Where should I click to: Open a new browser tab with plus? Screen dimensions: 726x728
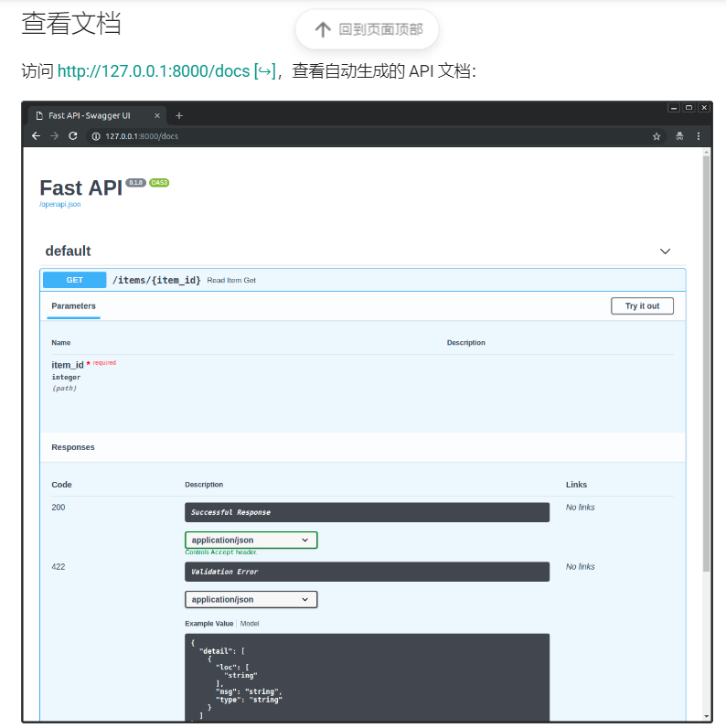coord(179,115)
